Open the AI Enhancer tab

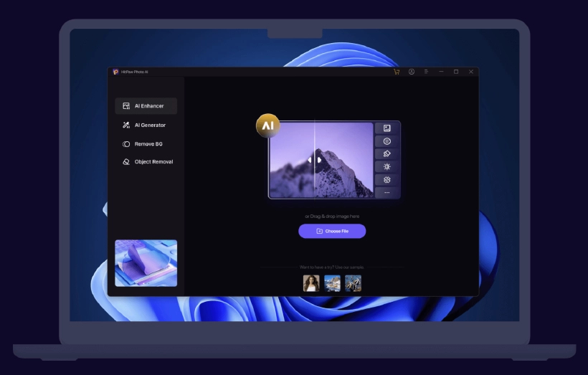coord(146,106)
